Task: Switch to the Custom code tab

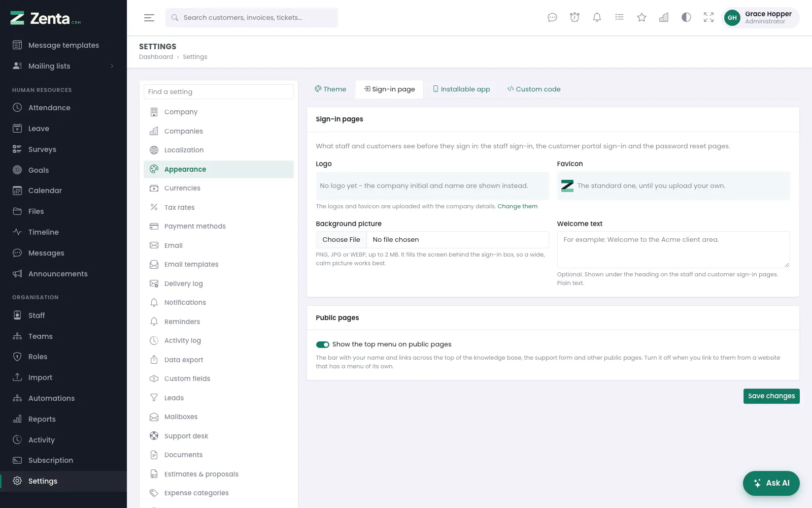Action: 534,89
